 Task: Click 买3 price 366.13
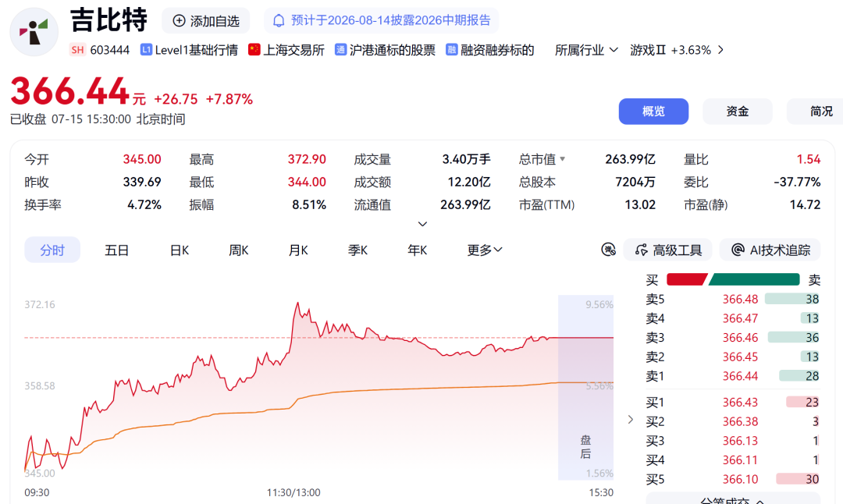(740, 441)
